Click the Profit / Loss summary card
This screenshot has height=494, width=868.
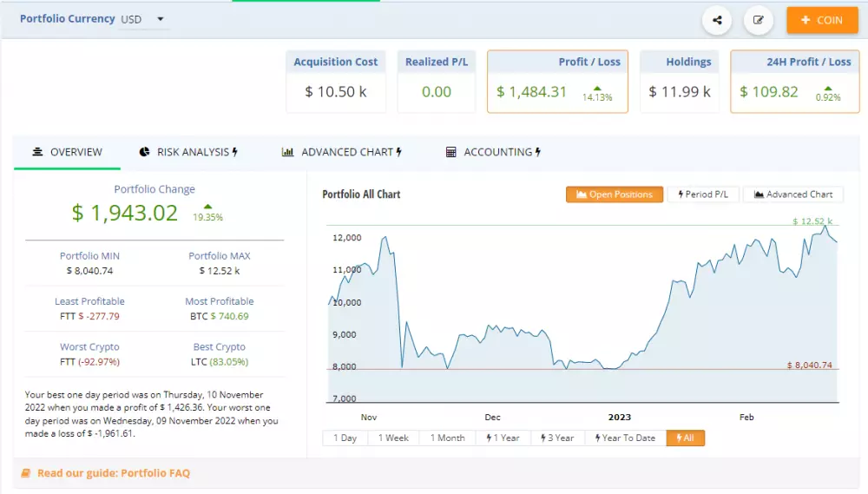coord(558,82)
